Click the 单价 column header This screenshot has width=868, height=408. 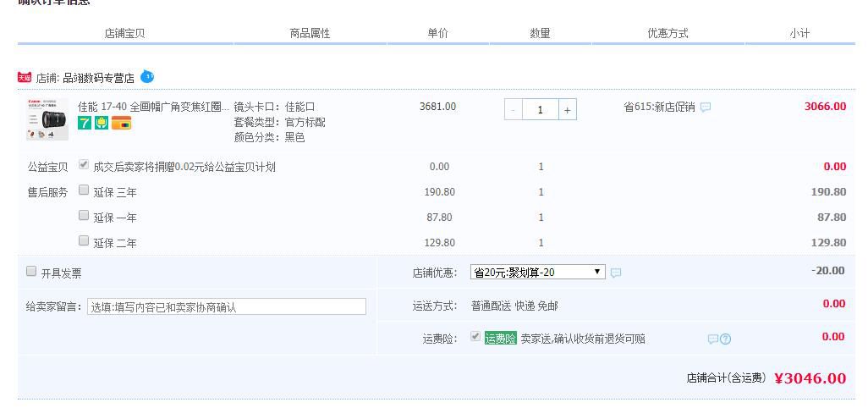(438, 33)
